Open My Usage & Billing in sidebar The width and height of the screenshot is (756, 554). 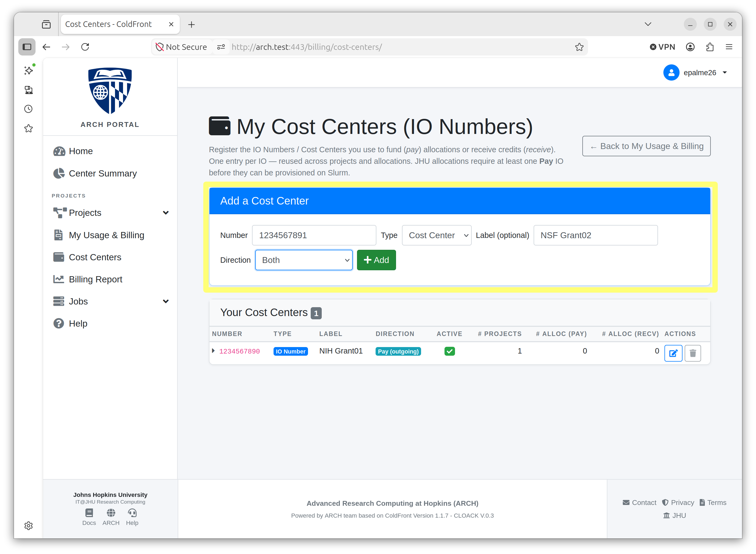(x=106, y=235)
